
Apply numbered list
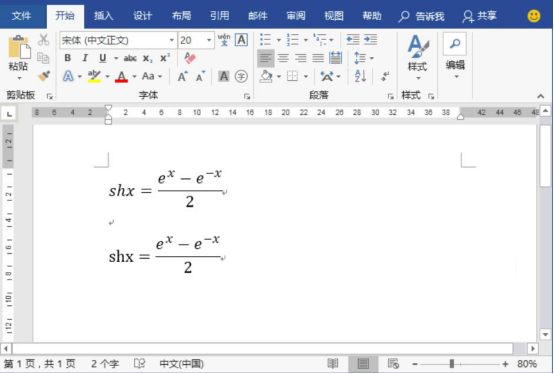(293, 40)
